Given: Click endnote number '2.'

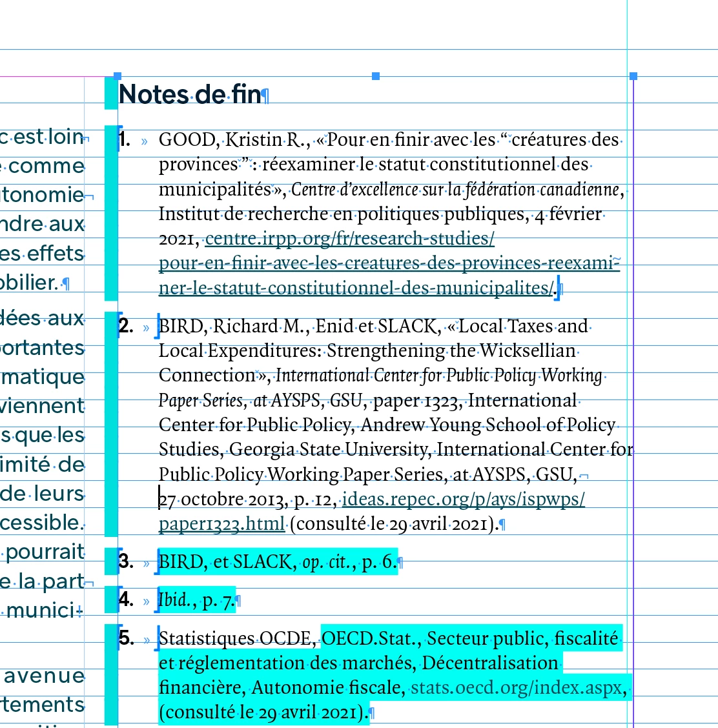Looking at the screenshot, I should pyautogui.click(x=126, y=327).
